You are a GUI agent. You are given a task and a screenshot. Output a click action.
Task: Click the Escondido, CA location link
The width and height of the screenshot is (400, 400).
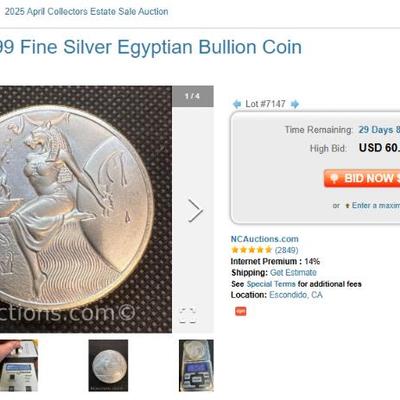[296, 295]
